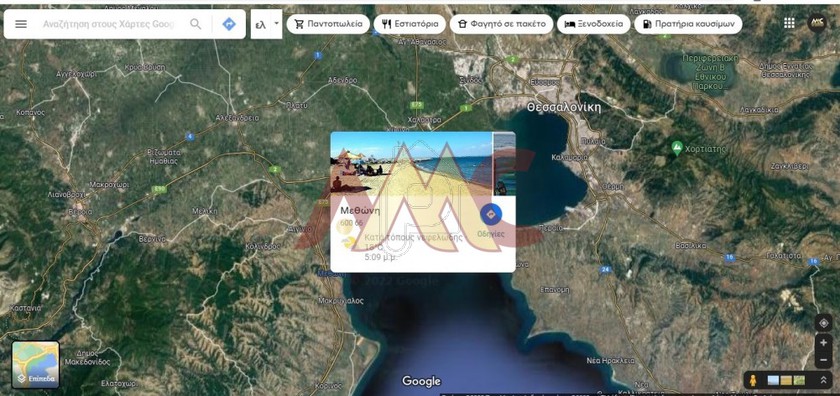Filter by Φαγητό σε πακέτο chip
This screenshot has width=840, height=396.
pos(501,24)
